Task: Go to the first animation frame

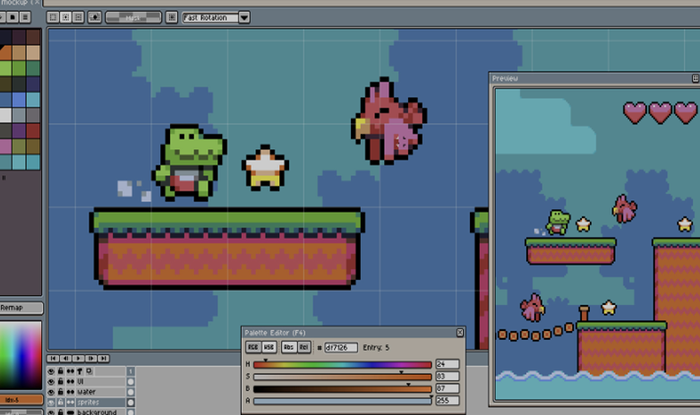Action: pos(52,357)
